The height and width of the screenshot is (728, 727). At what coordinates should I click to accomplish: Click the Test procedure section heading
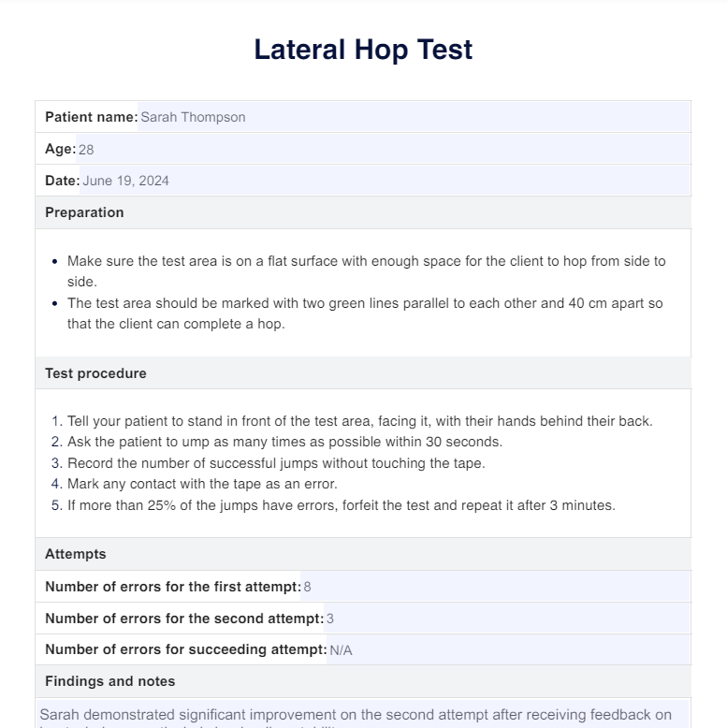coord(95,373)
